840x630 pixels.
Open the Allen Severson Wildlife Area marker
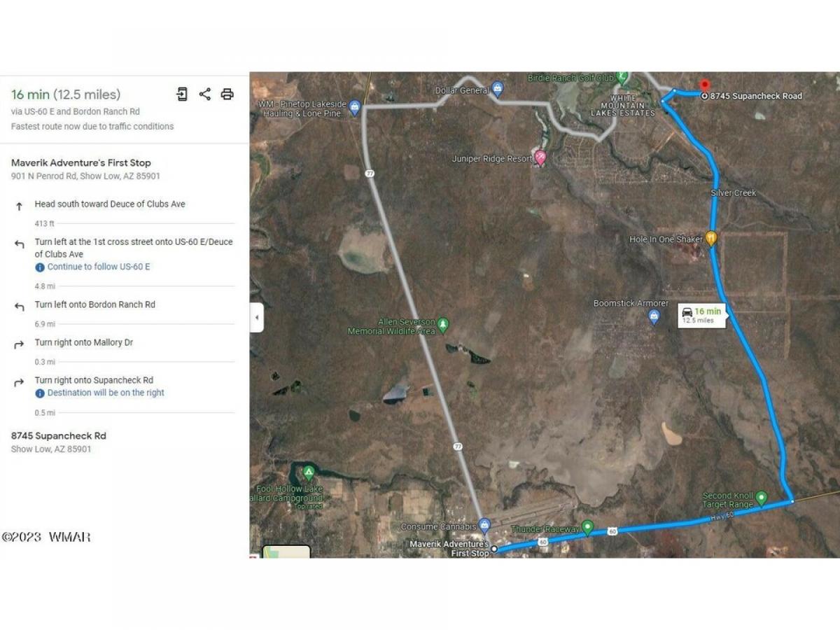443,325
